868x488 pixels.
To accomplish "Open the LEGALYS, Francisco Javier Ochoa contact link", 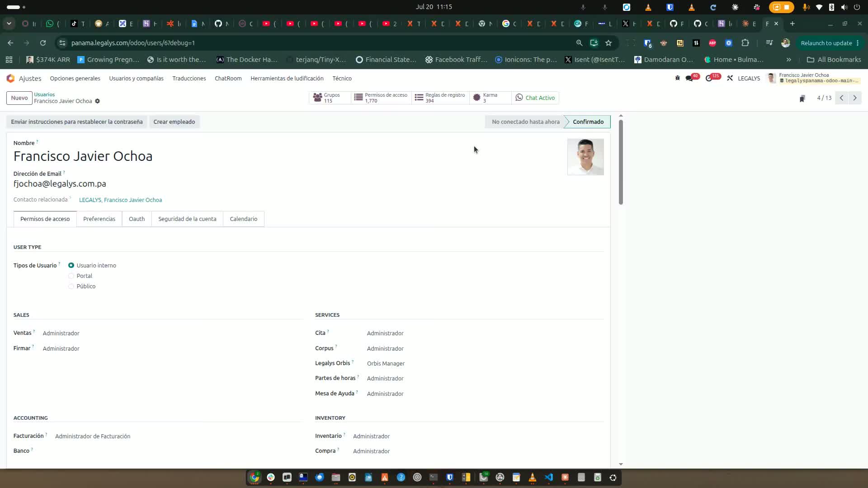I will (120, 200).
